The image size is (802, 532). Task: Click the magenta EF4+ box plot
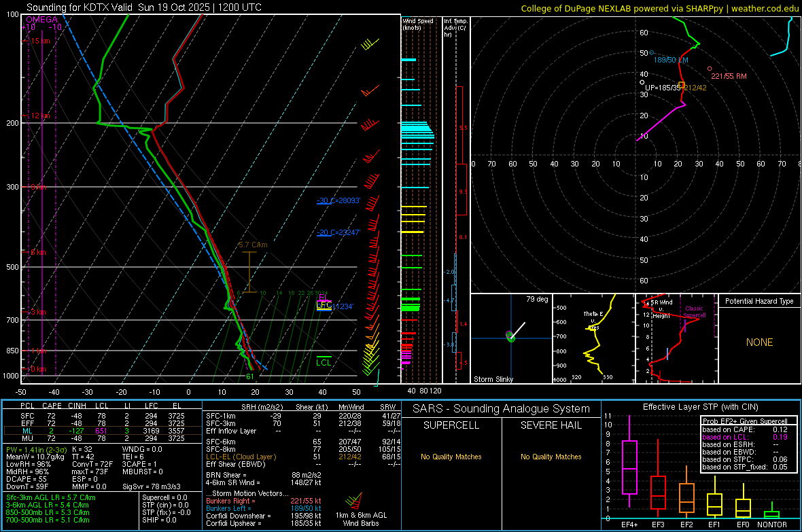[629, 467]
